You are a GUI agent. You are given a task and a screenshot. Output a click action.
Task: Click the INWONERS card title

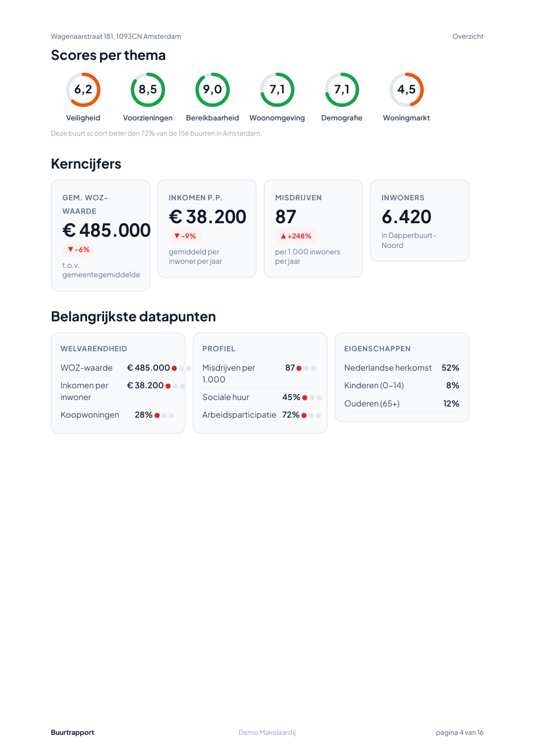tap(403, 198)
